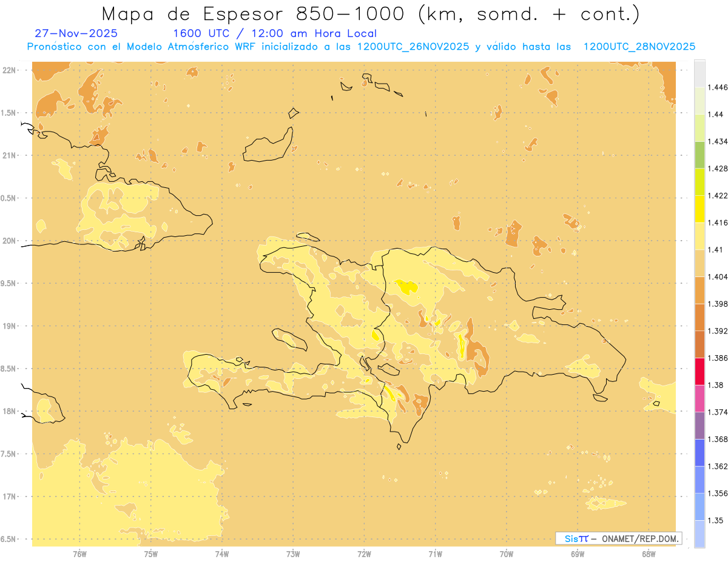Click the '68W' longitude axis label
Viewport: 728px width, 562px height.
[x=649, y=554]
